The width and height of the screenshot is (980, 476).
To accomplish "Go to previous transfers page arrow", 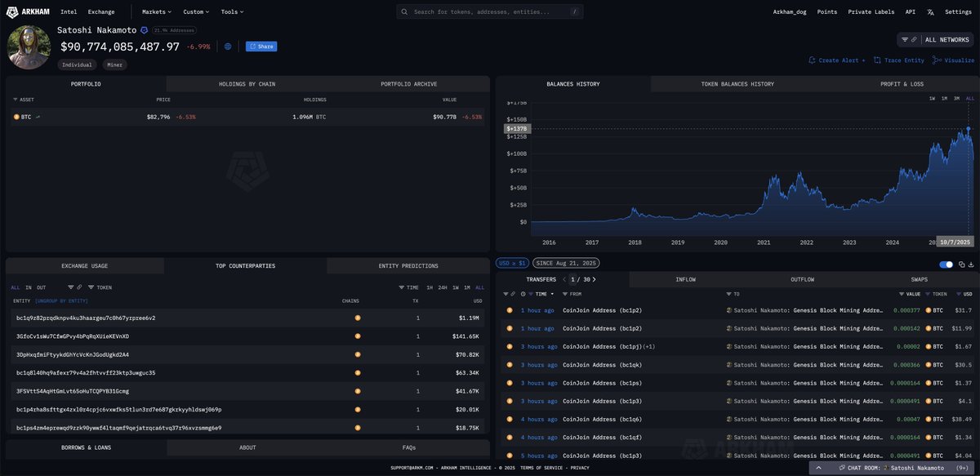I will tap(563, 279).
